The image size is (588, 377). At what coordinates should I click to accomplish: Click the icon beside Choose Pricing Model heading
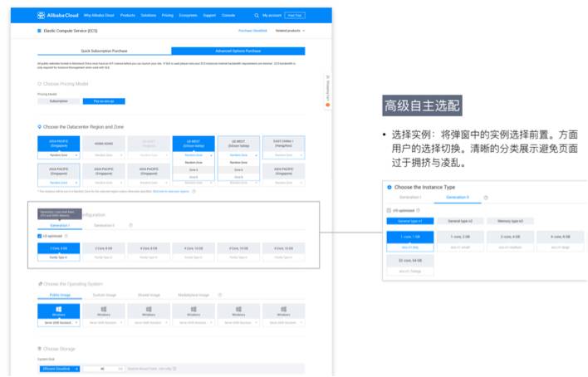(x=39, y=84)
